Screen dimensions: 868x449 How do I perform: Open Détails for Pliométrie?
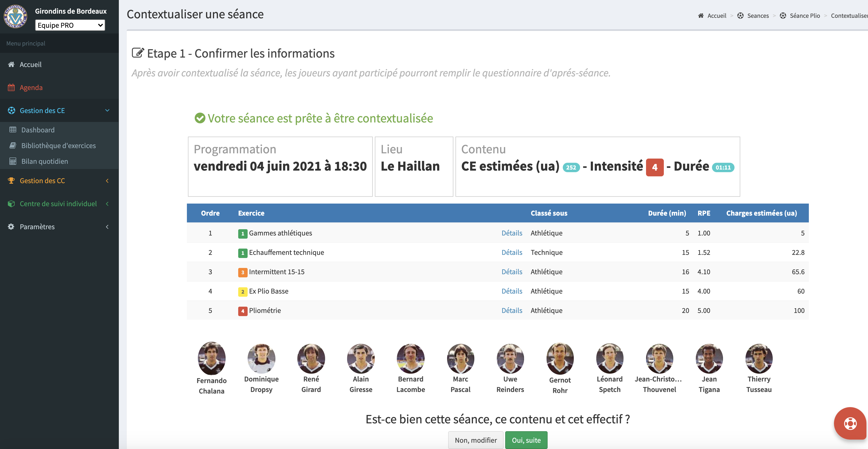511,311
